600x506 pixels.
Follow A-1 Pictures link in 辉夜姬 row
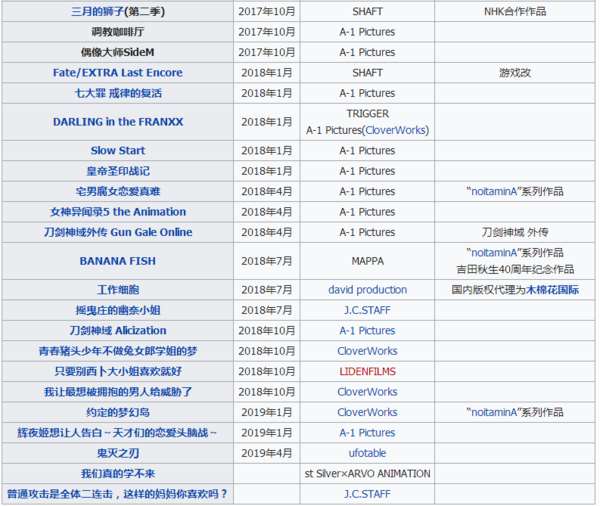[x=367, y=433]
